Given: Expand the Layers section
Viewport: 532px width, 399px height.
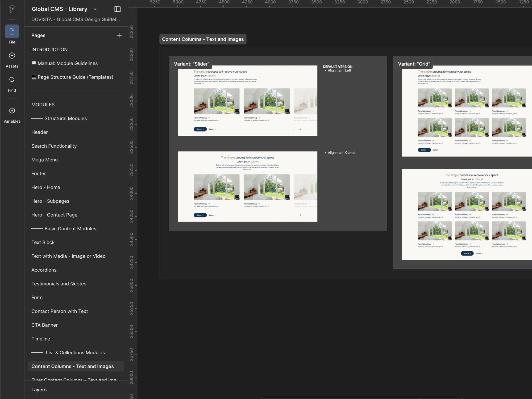Looking at the screenshot, I should tap(39, 389).
